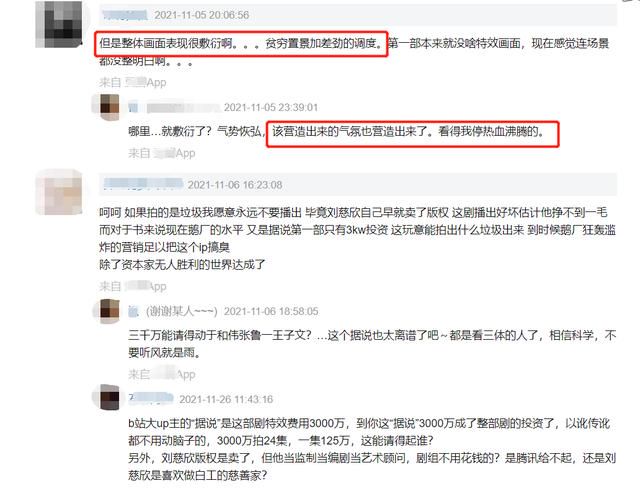Open 来自 App below 除了资本家无人胜利 comment
Viewport: 640px width, 491px height.
click(133, 286)
